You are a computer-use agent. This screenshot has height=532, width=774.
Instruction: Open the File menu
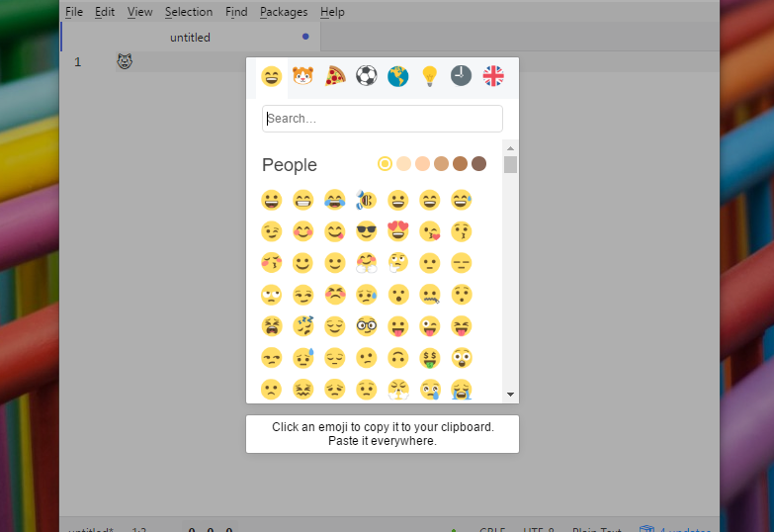pos(74,12)
